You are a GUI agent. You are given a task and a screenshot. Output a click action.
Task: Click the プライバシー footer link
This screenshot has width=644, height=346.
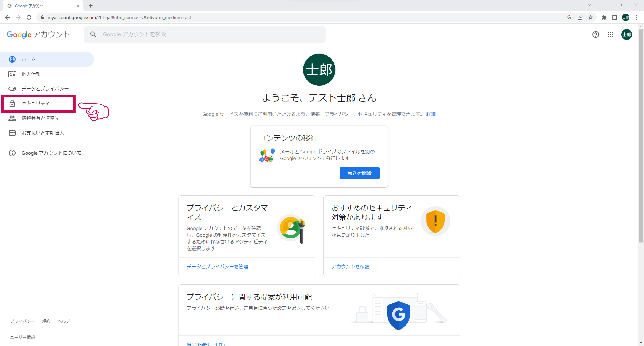click(22, 321)
